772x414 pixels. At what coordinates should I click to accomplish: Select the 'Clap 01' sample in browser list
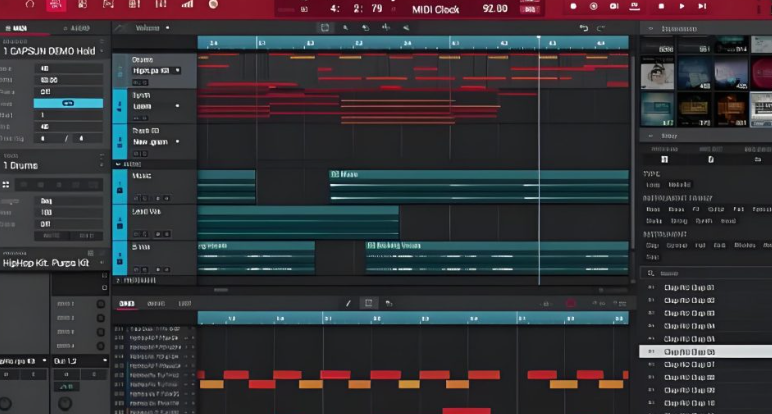(x=689, y=287)
